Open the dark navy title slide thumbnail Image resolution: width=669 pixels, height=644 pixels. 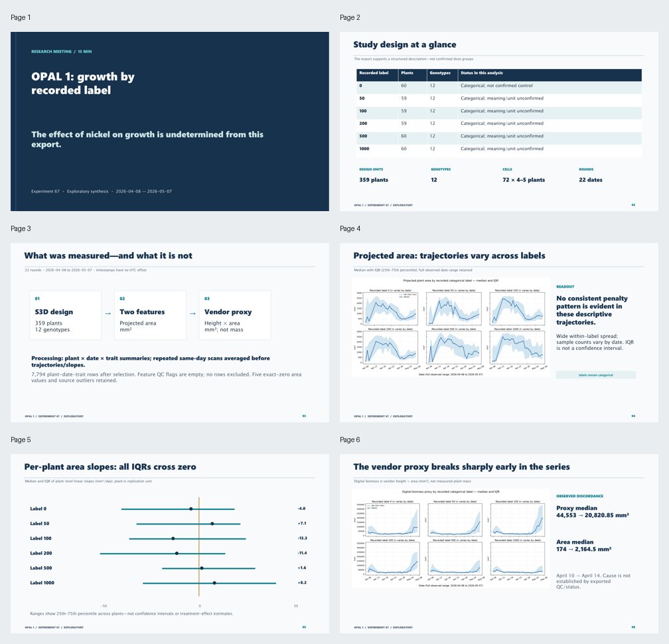coord(170,121)
